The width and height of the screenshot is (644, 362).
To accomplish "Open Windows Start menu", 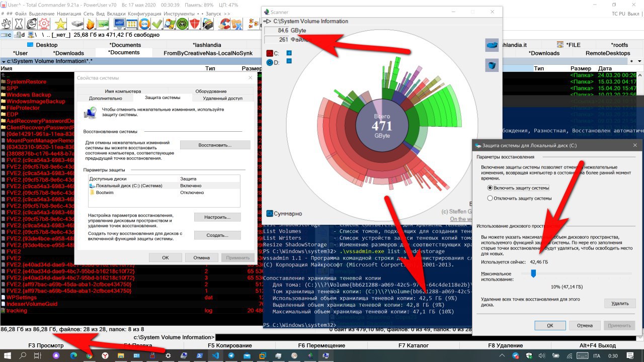I will coord(8,355).
